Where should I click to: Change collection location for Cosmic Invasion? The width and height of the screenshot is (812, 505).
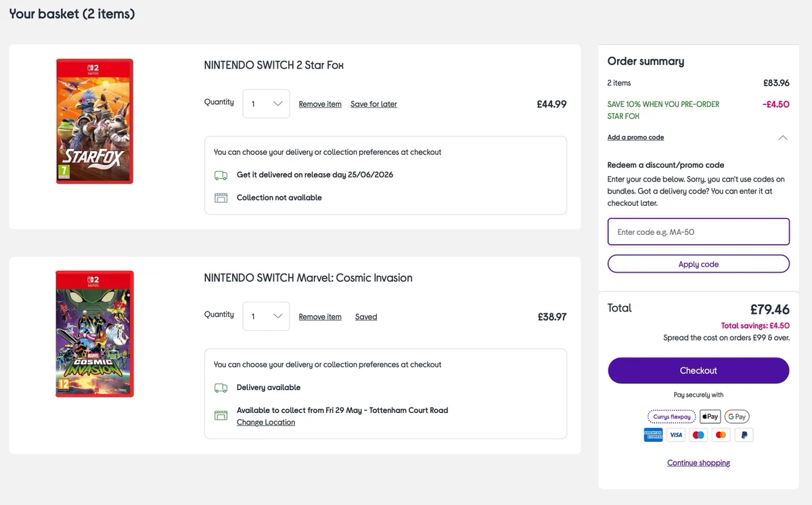266,422
